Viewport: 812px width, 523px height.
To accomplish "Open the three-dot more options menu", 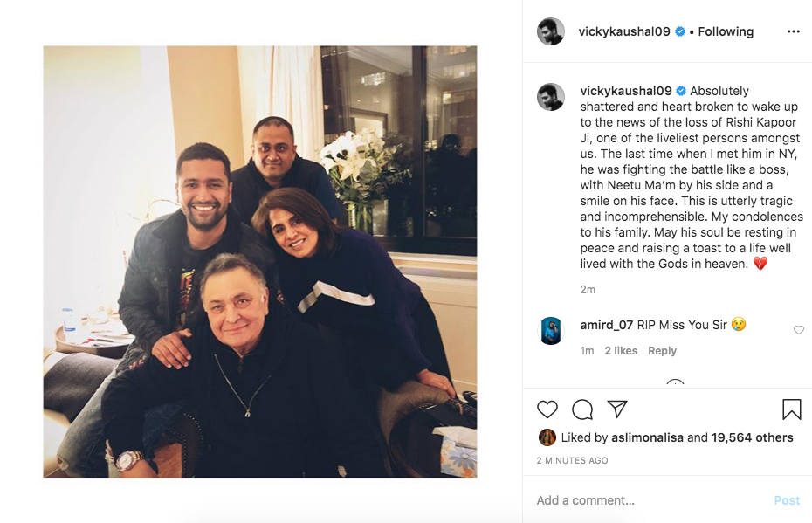I will click(x=793, y=31).
